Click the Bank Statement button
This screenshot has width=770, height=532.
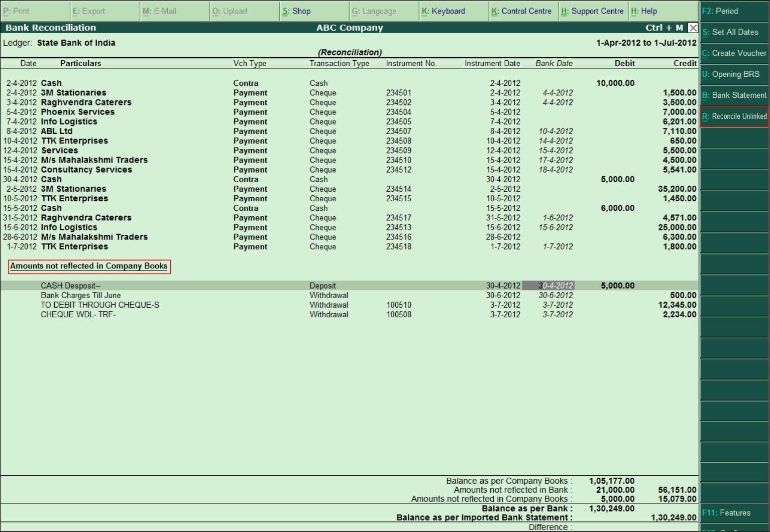734,95
